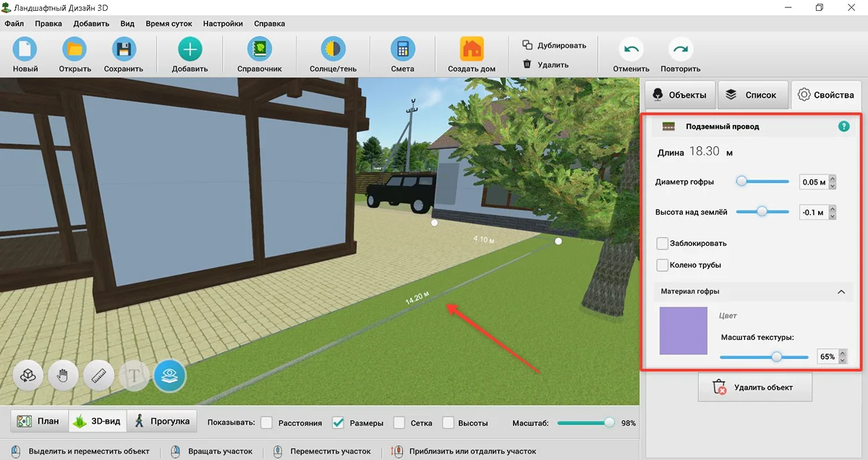Open the Справочник reference book icon
This screenshot has width=868, height=460.
pyautogui.click(x=260, y=50)
